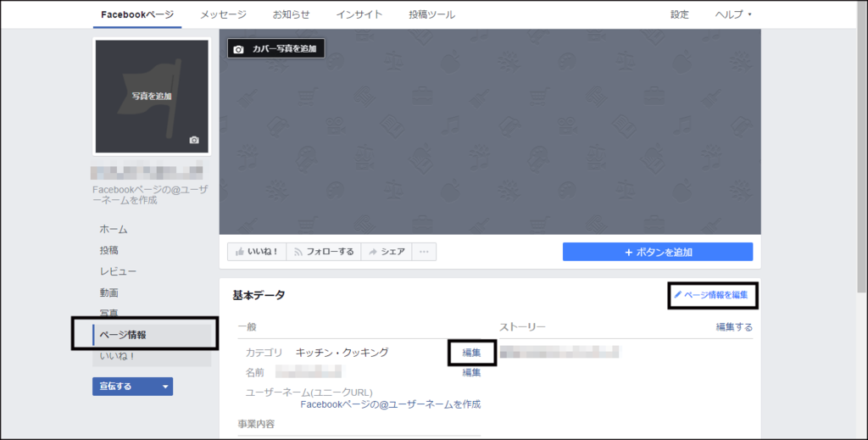Open 設定 in the top bar
868x440 pixels.
click(x=679, y=15)
